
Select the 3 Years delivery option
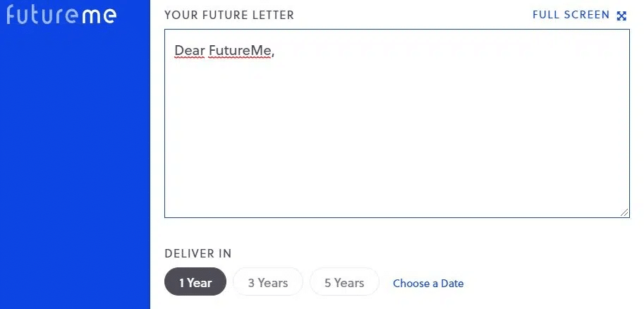point(268,283)
